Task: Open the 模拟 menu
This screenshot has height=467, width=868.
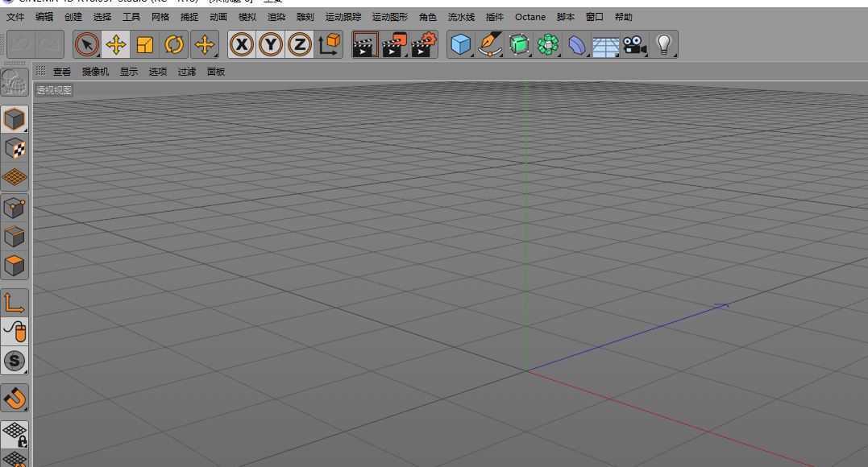Action: coord(247,17)
